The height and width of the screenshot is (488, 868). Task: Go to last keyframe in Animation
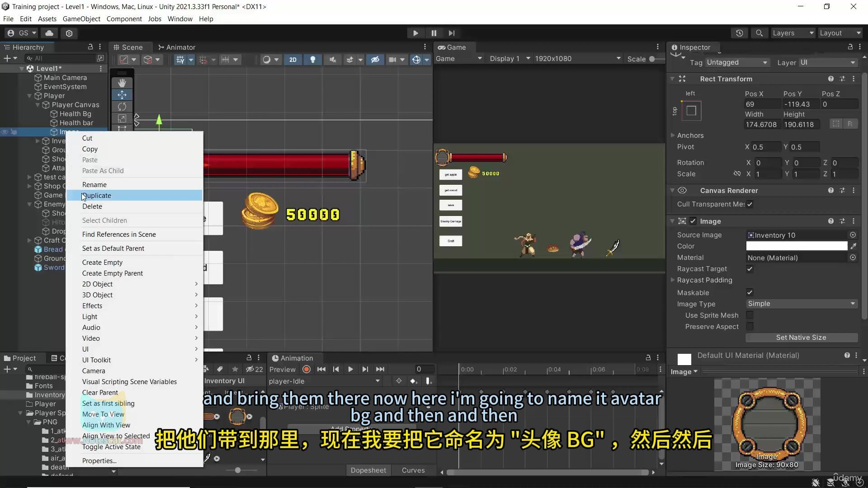pyautogui.click(x=380, y=369)
